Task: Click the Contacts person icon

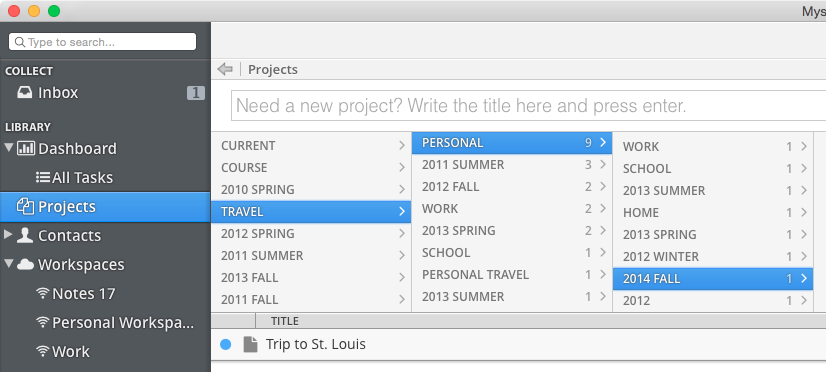Action: pos(25,235)
